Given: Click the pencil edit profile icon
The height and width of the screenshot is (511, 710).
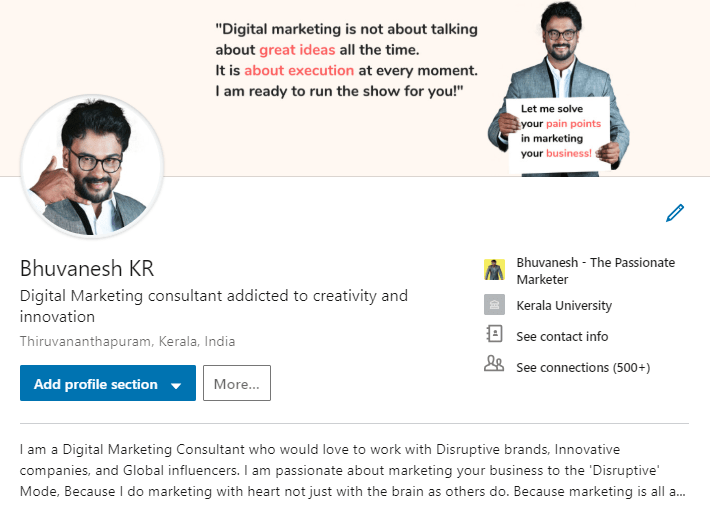Looking at the screenshot, I should click(x=675, y=213).
